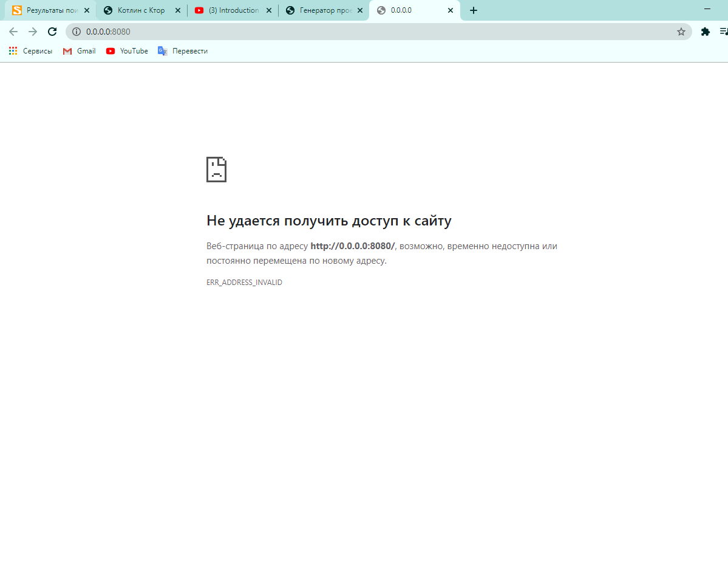Close the Результаты поиска tab
Screen dimensions: 728x587
click(87, 10)
